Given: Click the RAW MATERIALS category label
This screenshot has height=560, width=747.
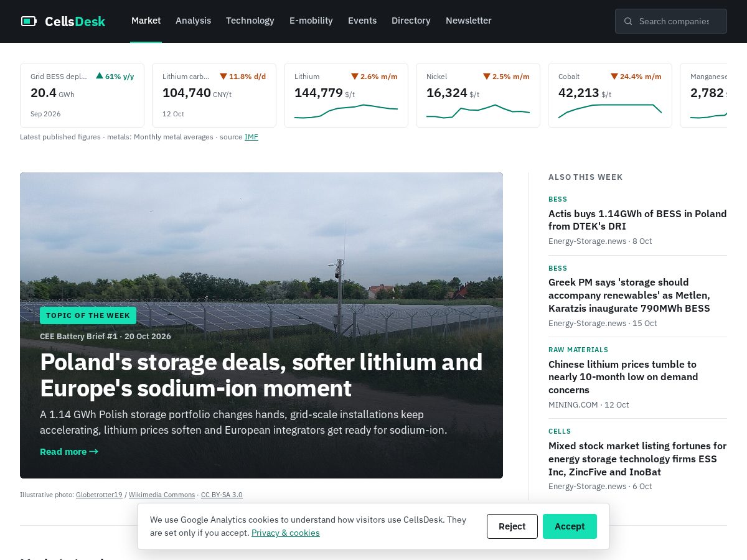Looking at the screenshot, I should [x=578, y=350].
